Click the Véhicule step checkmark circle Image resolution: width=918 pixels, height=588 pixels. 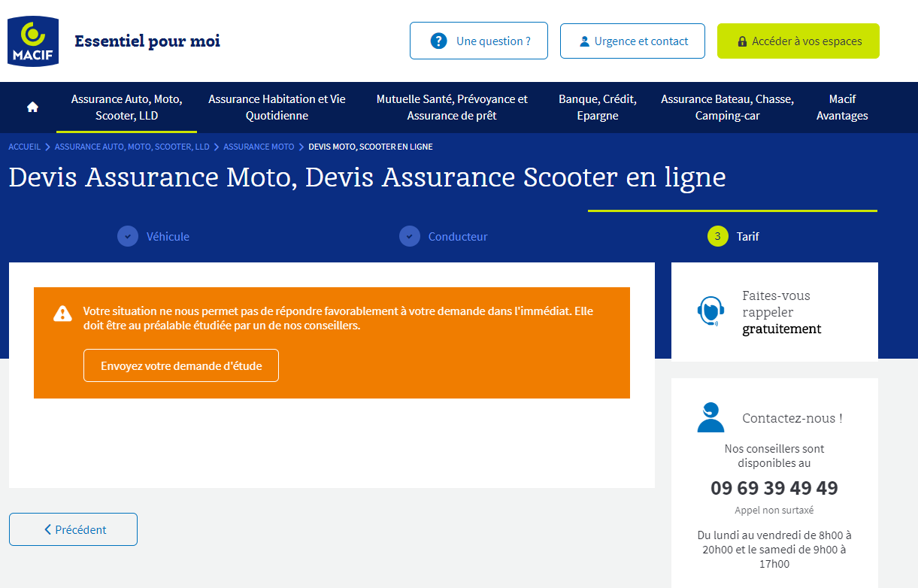coord(128,236)
